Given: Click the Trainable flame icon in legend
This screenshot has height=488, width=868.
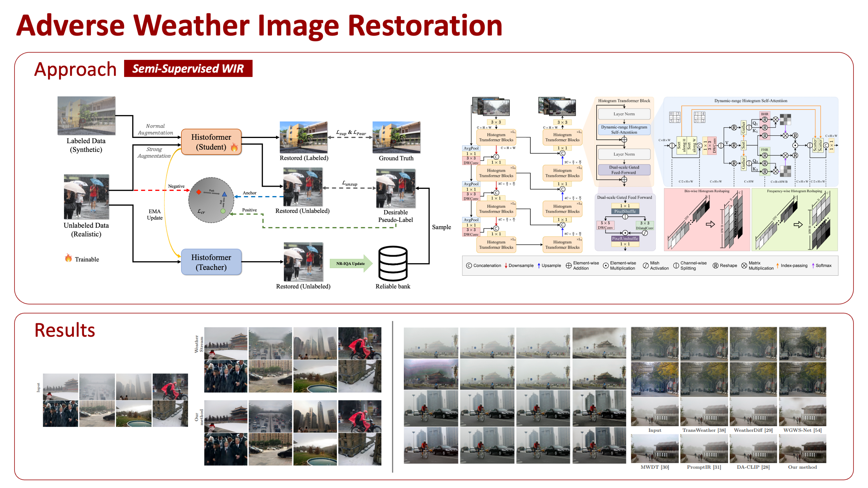Looking at the screenshot, I should 68,258.
